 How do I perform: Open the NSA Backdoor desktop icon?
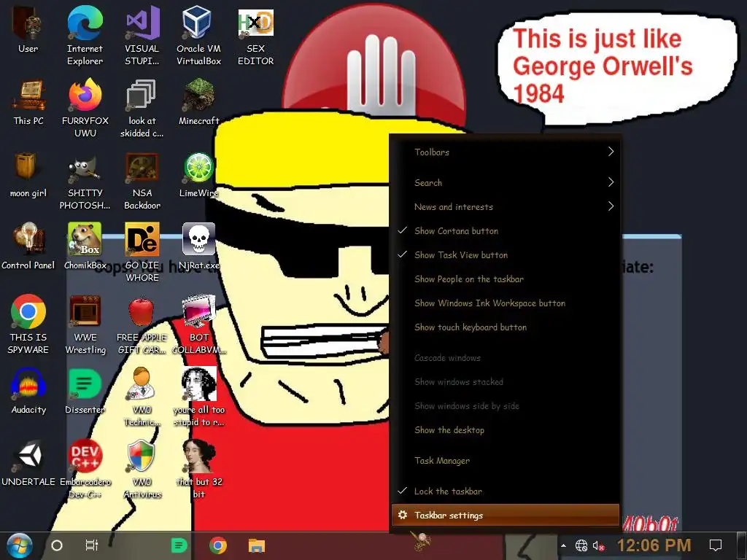coord(142,181)
